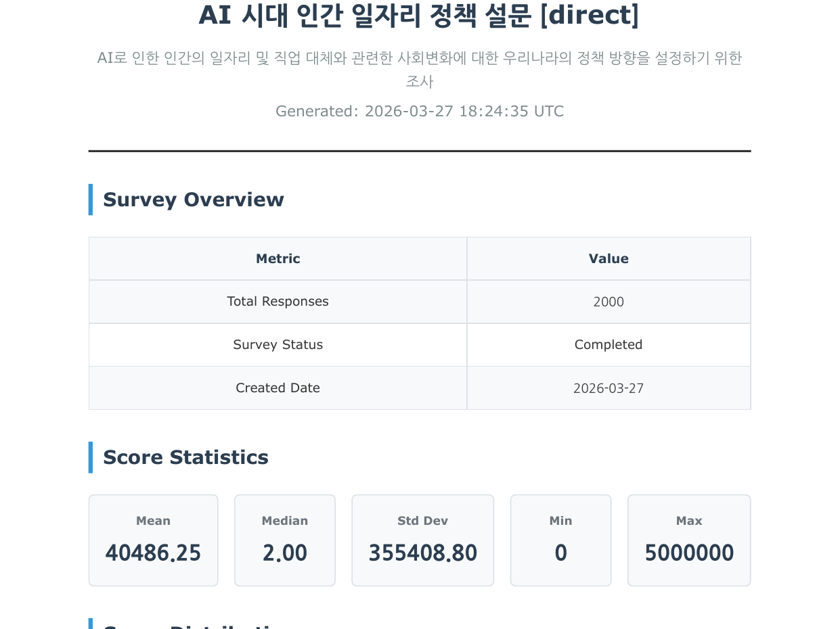
Task: Click the Survey Overview heading
Action: 194,200
